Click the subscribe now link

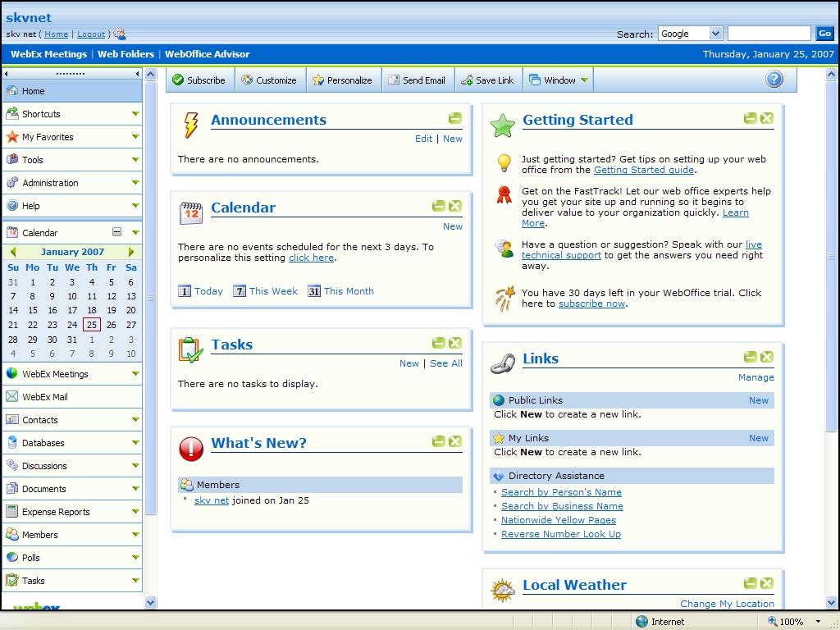click(591, 304)
